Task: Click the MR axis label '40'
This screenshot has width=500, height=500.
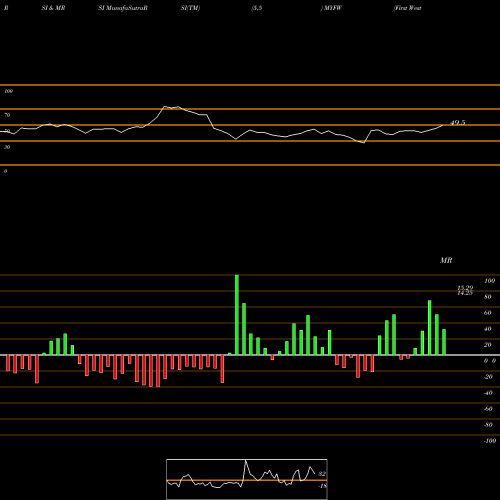Action: coord(488,329)
